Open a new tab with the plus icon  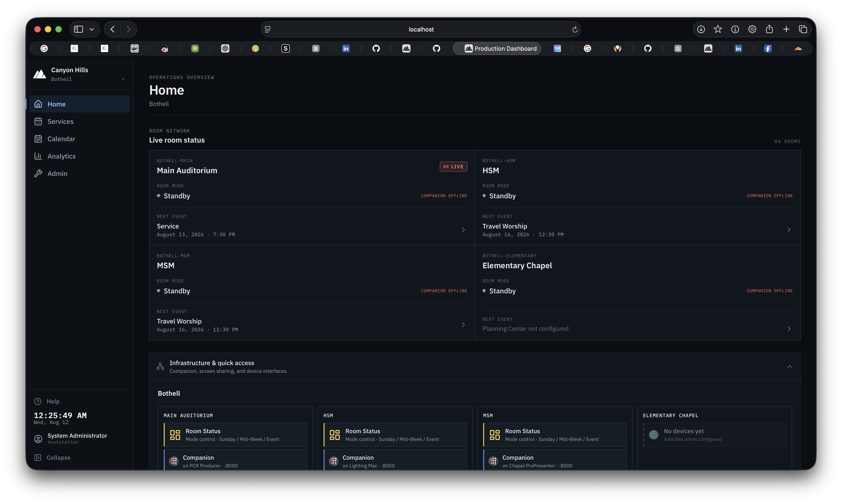click(786, 29)
